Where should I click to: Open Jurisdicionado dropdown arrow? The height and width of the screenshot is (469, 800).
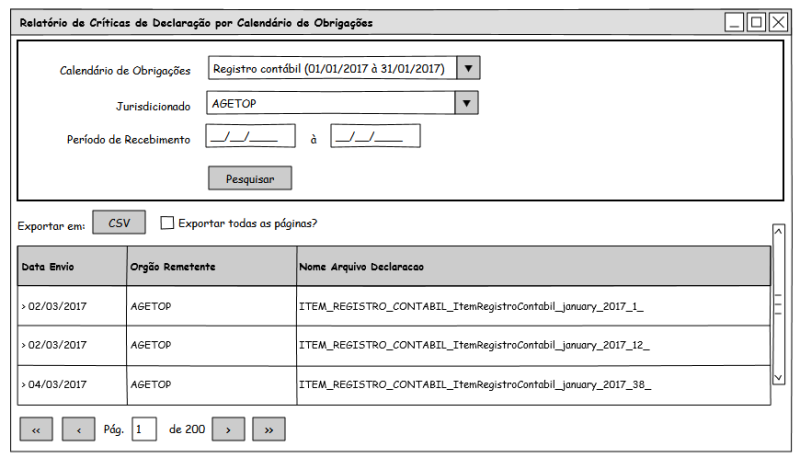click(x=464, y=102)
